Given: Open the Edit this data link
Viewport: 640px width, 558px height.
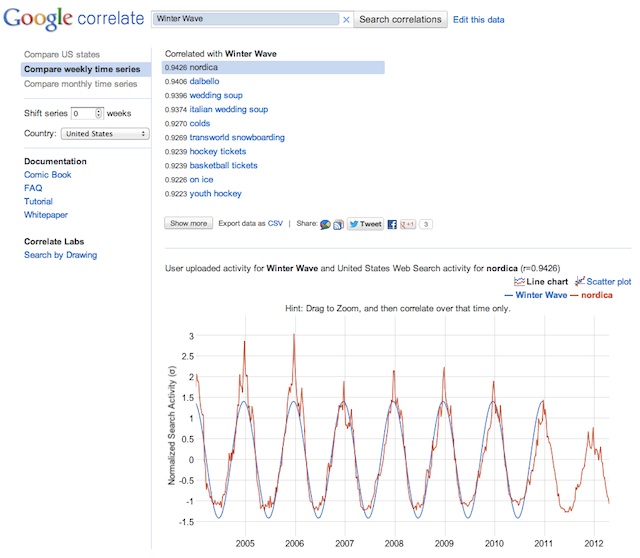Looking at the screenshot, I should pos(478,20).
